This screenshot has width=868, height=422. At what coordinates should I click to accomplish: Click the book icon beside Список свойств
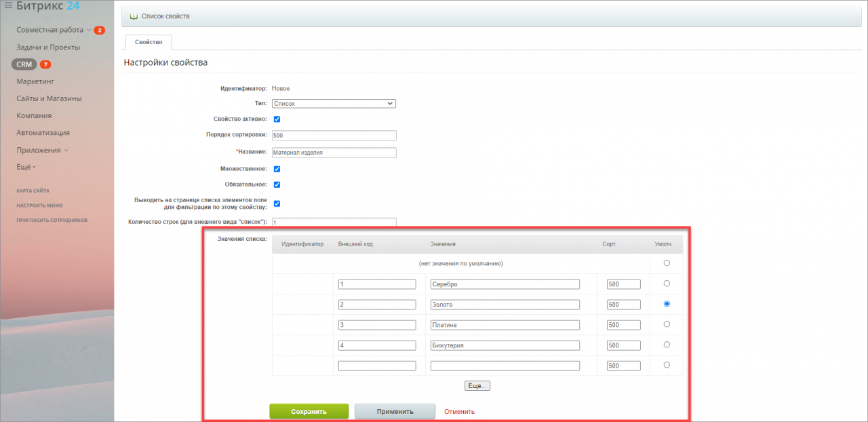coord(134,16)
